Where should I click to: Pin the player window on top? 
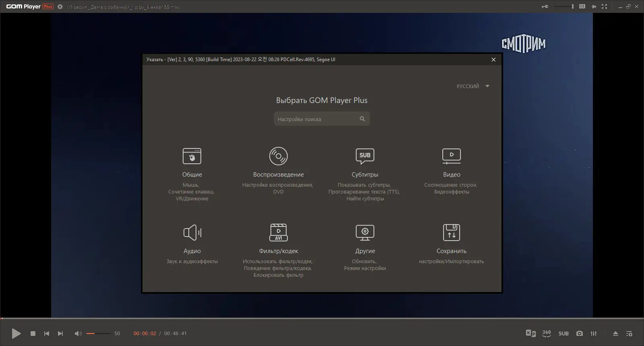coord(593,6)
